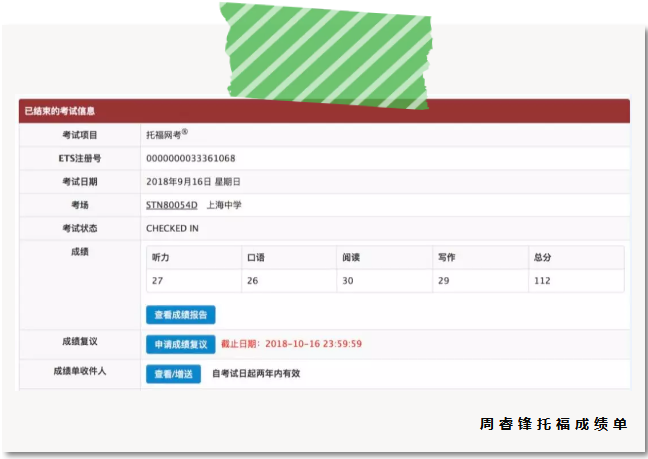648x459 pixels.
Task: Click the 查看成绩报告 button
Action: [x=181, y=315]
